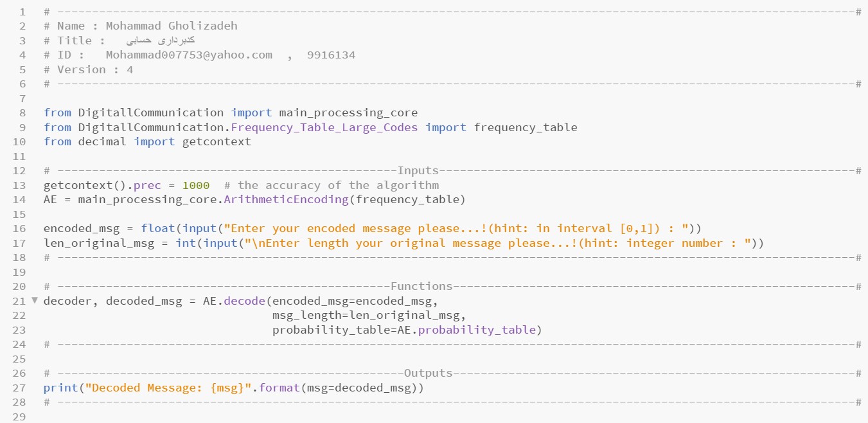The width and height of the screenshot is (868, 423).
Task: Collapse the fold arrow beside line 21
Action: click(x=35, y=300)
